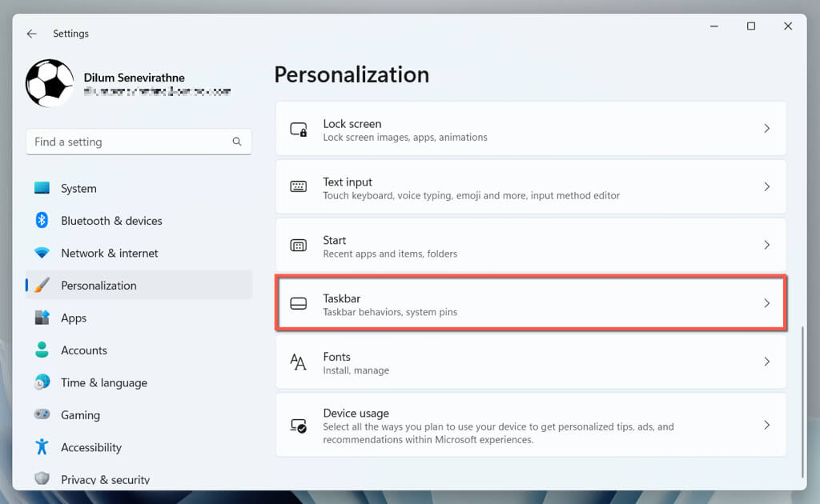Click the Accounts person icon

42,350
